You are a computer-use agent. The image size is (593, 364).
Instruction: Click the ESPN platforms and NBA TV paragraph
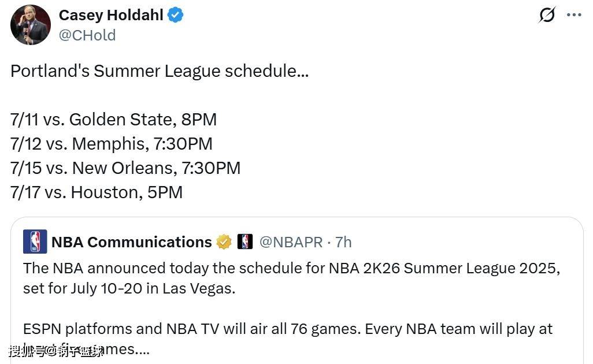click(288, 329)
